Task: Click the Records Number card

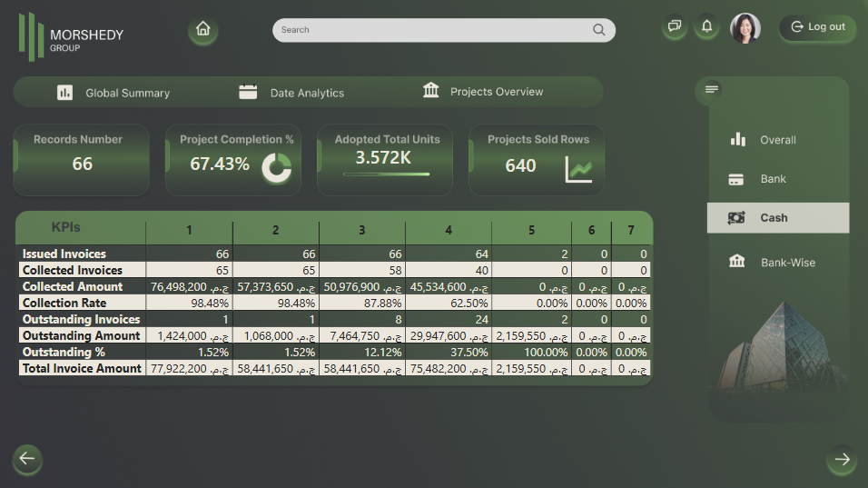Action: coord(82,160)
